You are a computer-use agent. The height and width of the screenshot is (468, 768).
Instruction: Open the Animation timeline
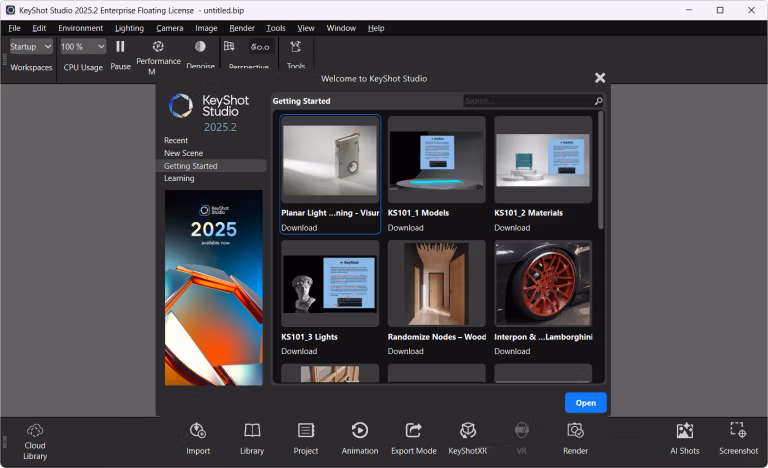[x=360, y=439]
